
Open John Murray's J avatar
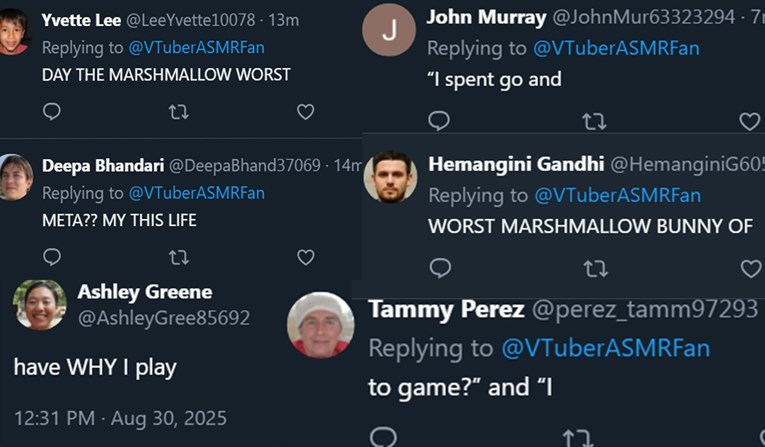click(388, 31)
